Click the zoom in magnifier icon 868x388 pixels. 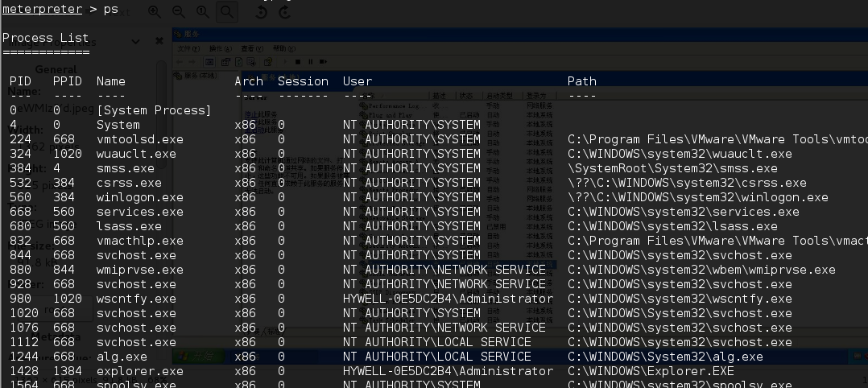(x=155, y=11)
